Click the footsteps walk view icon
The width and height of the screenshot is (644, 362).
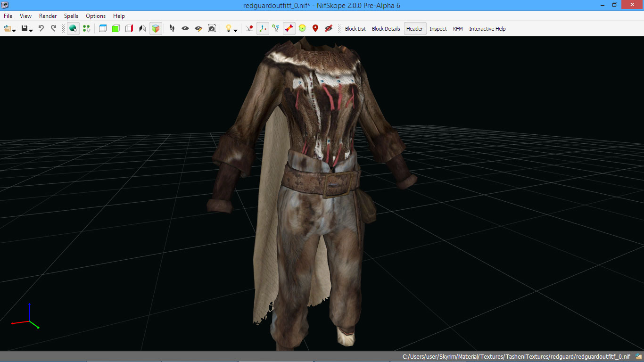click(172, 29)
